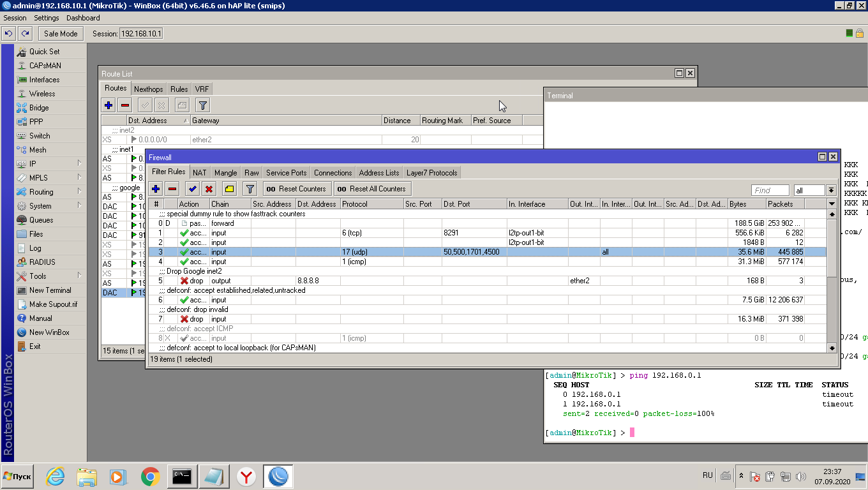Viewport: 868px width, 490px height.
Task: Click the Find input in Firewall
Action: (x=771, y=190)
